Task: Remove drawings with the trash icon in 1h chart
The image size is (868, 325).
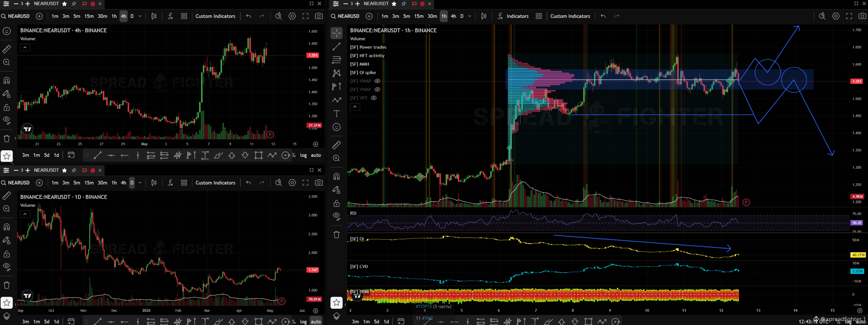Action: (336, 235)
